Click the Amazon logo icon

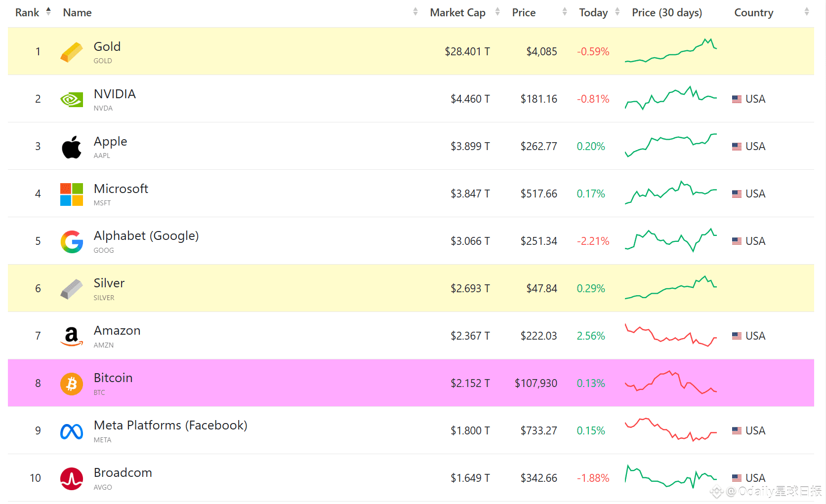click(x=72, y=337)
